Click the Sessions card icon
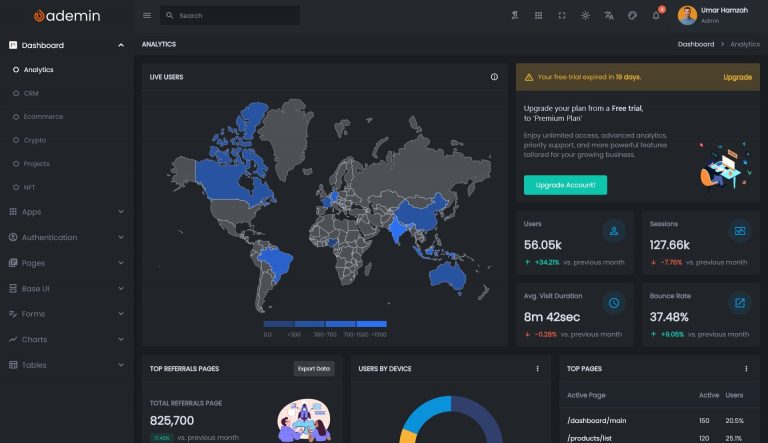768x443 pixels. (x=740, y=231)
